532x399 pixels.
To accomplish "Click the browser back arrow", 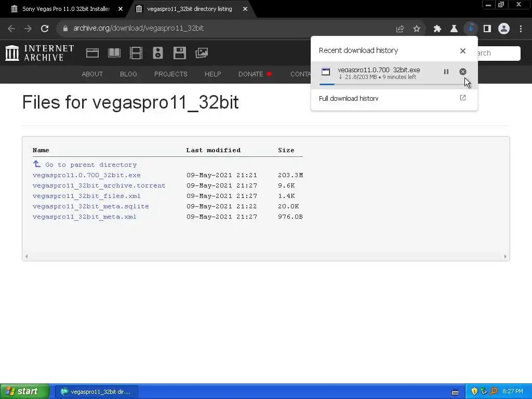I will (x=11, y=29).
